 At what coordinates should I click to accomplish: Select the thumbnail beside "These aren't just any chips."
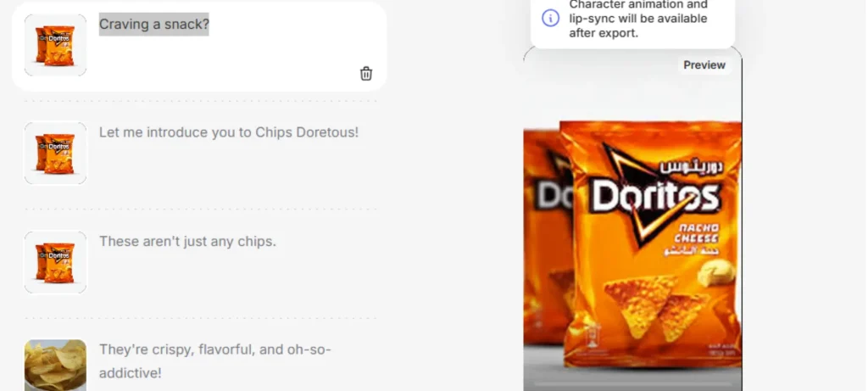(55, 262)
